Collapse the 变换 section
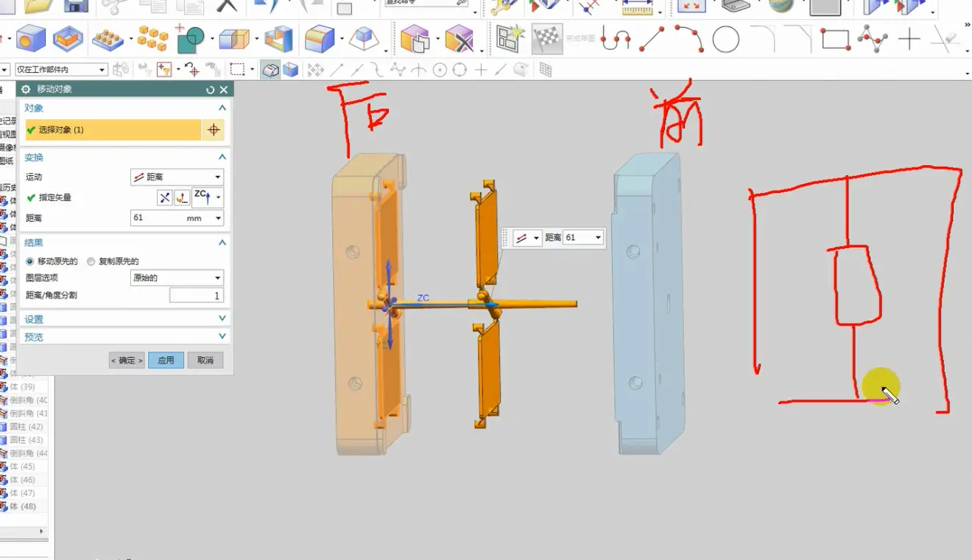The height and width of the screenshot is (560, 972). click(x=222, y=157)
